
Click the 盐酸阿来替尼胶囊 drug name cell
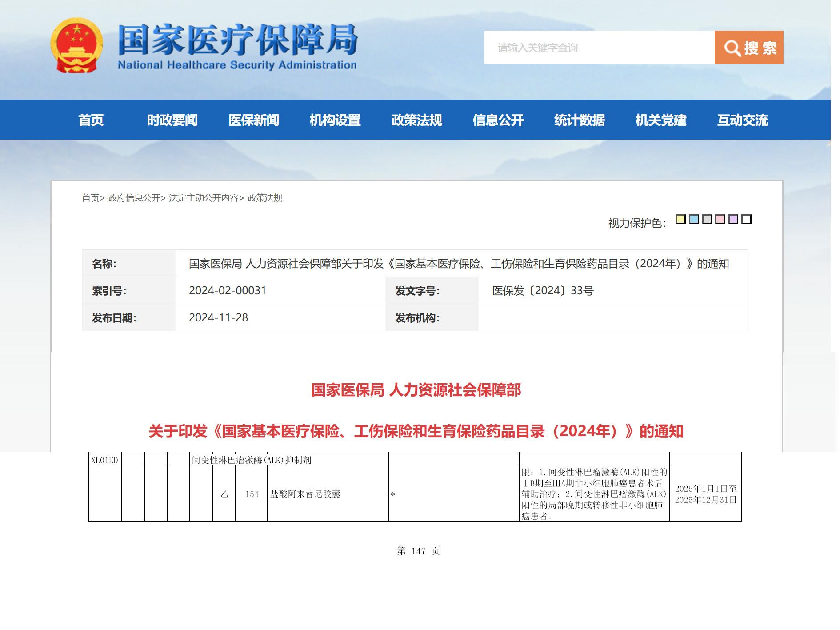coord(328,494)
